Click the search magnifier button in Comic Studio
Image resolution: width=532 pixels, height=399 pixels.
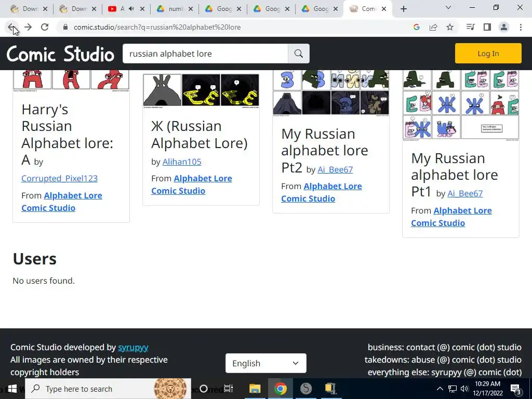[299, 54]
